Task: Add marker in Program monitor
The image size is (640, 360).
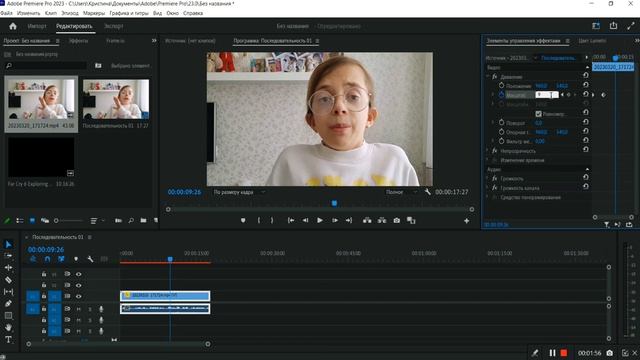Action: [x=243, y=220]
